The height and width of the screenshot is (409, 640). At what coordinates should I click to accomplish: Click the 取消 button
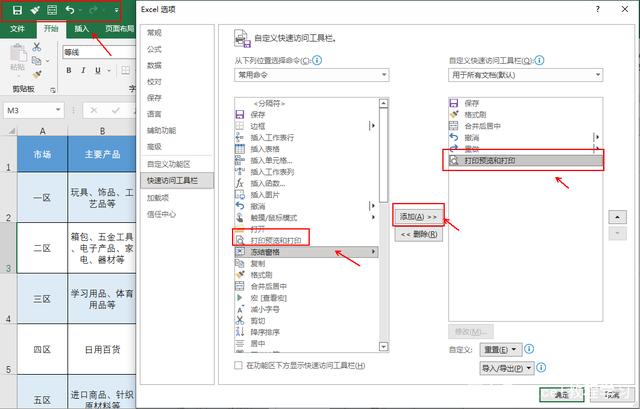pos(611,395)
